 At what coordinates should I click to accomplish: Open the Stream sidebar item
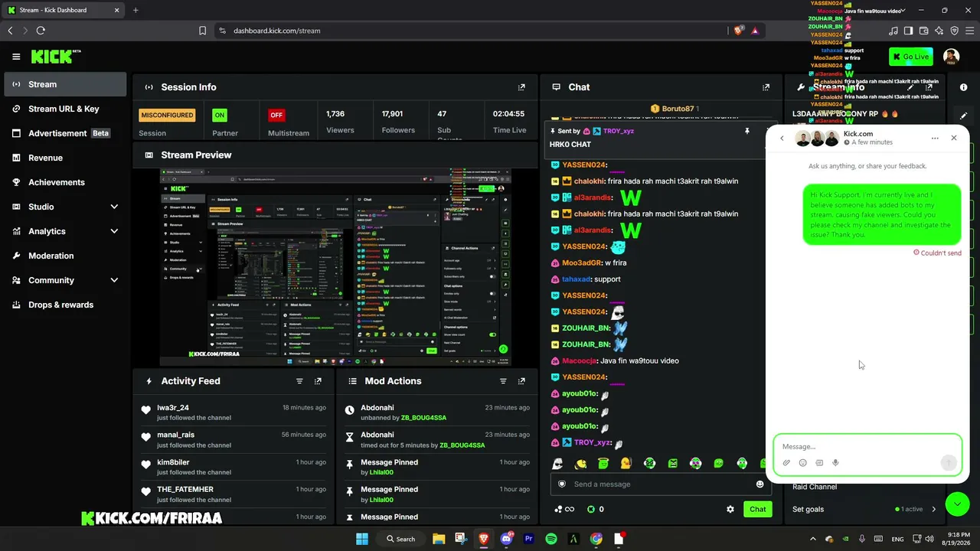click(x=65, y=84)
